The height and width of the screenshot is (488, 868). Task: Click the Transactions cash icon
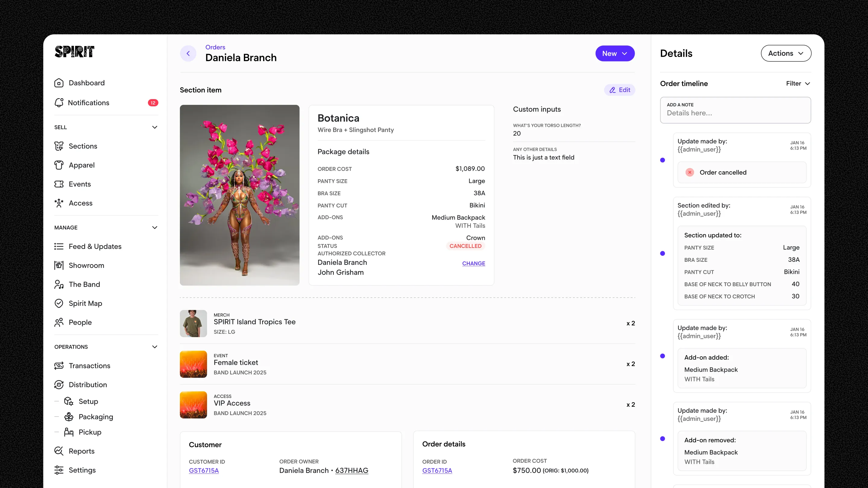59,366
